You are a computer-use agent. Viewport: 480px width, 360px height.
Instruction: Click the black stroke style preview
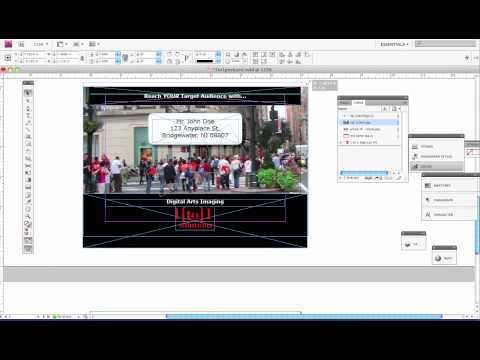[x=205, y=61]
